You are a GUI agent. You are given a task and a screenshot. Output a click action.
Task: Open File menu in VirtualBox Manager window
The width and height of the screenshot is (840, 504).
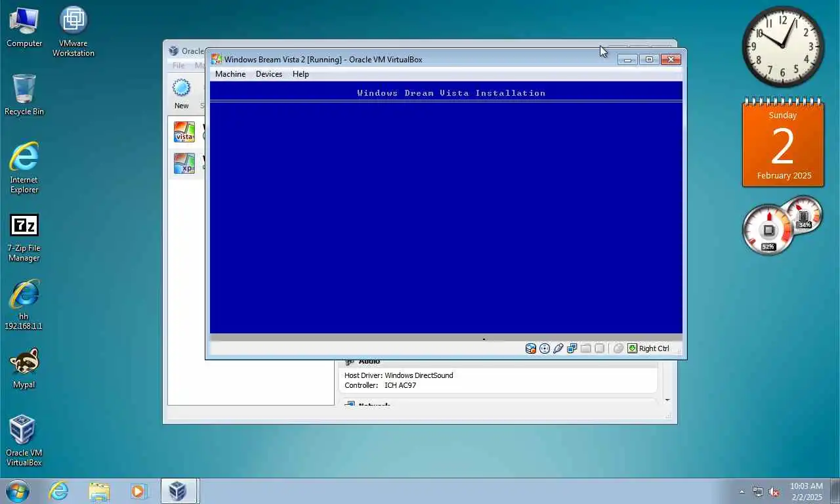(x=178, y=66)
